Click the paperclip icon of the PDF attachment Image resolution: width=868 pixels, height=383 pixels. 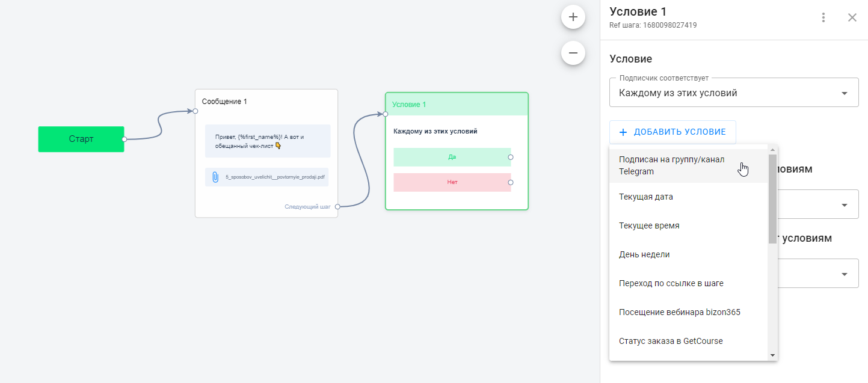pyautogui.click(x=215, y=177)
